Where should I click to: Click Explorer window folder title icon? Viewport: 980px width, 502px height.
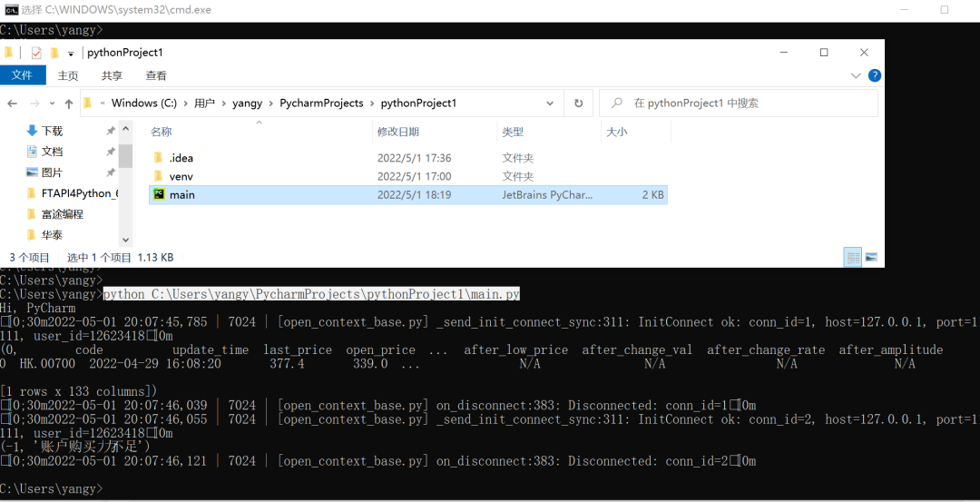coord(9,54)
